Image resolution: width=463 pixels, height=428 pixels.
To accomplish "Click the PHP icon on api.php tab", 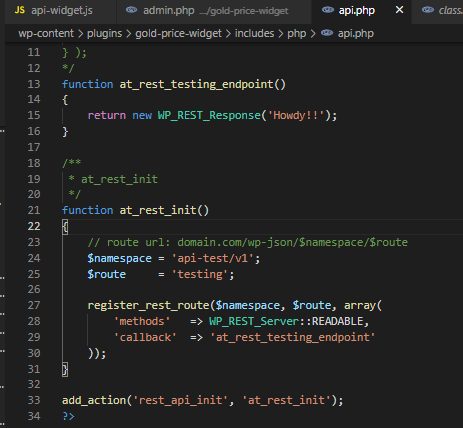I will click(328, 10).
